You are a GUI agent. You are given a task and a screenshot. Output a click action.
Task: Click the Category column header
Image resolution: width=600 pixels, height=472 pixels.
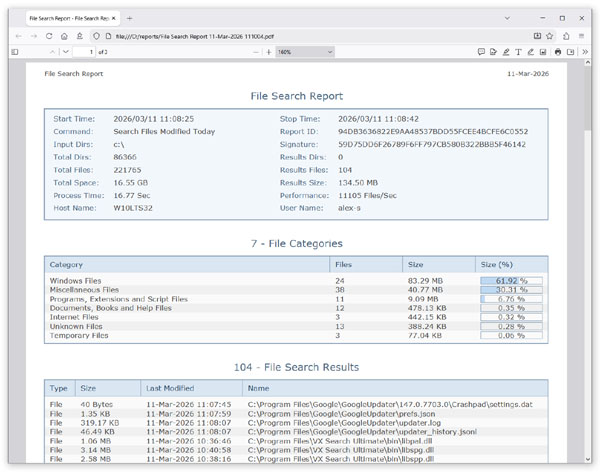pyautogui.click(x=187, y=265)
